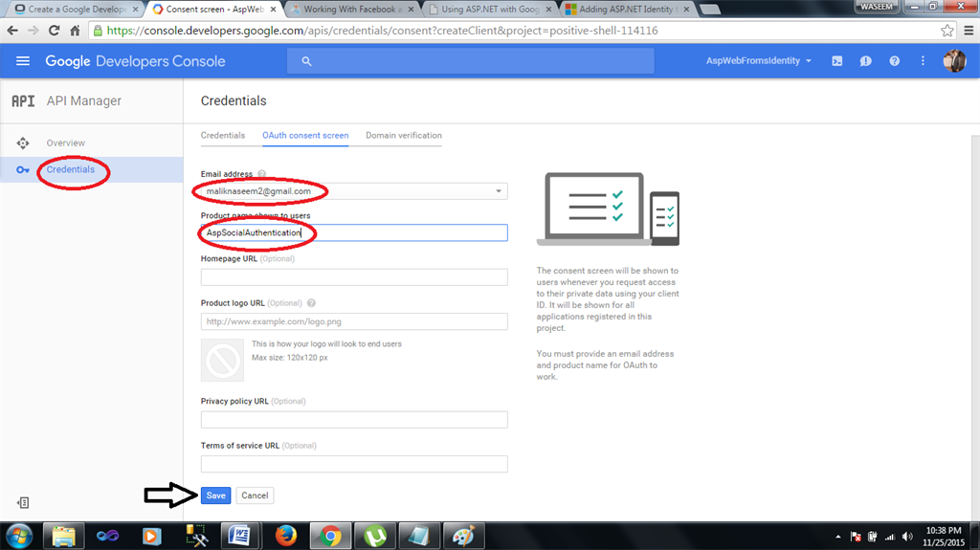Viewport: 980px width, 550px height.
Task: Collapse the sidebar with the bottom-left icon
Action: tap(23, 502)
